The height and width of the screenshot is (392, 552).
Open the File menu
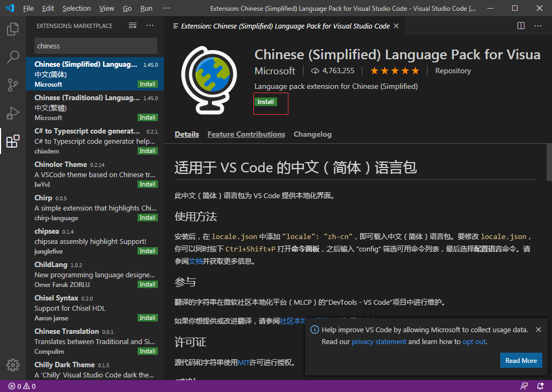pyautogui.click(x=28, y=9)
